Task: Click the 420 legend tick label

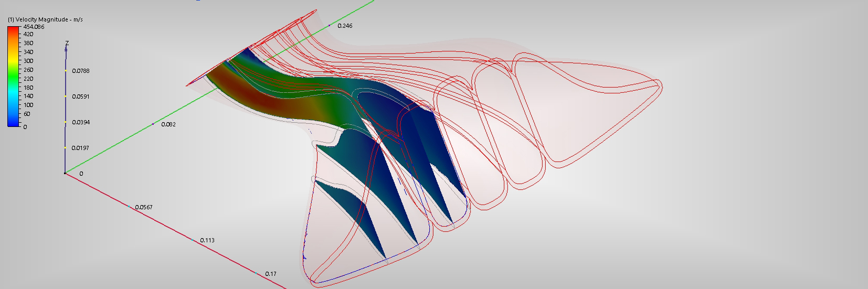Action: [x=28, y=34]
